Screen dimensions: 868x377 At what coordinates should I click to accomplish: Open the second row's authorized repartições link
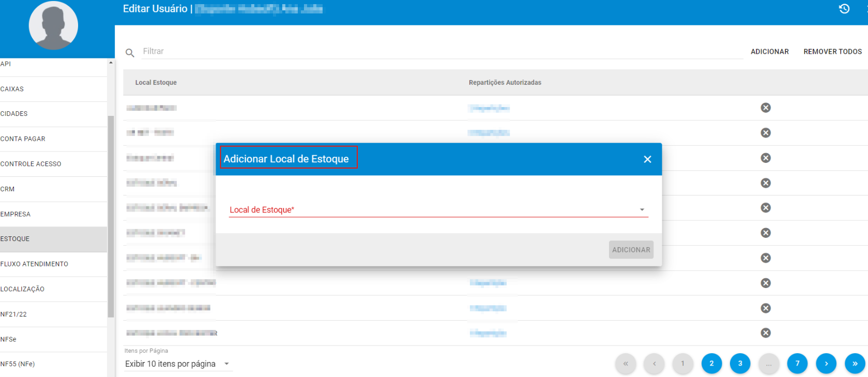click(x=489, y=133)
